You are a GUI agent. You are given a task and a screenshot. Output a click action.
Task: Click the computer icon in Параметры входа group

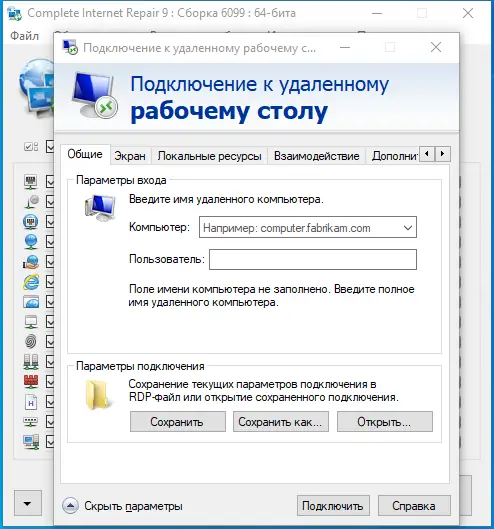[100, 207]
